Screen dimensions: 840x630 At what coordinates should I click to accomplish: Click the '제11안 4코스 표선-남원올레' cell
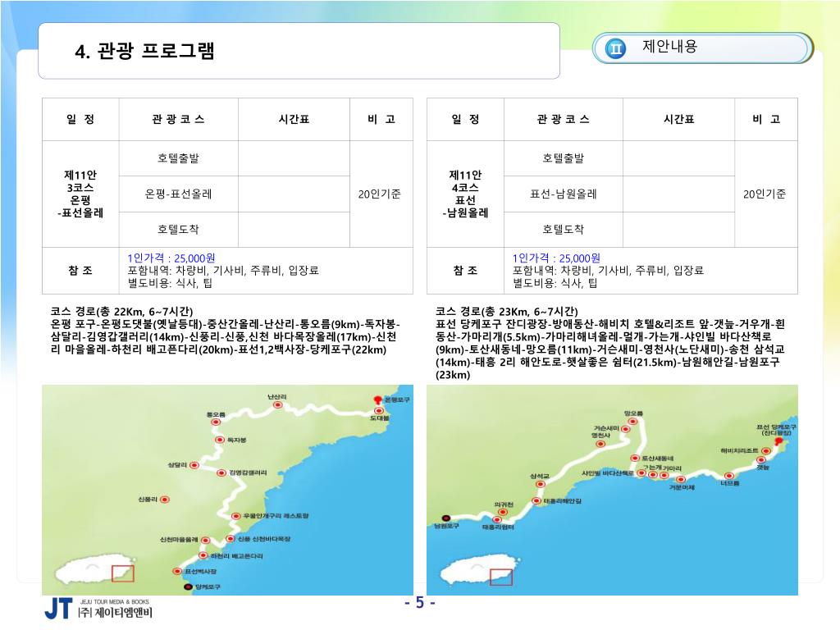click(x=465, y=194)
